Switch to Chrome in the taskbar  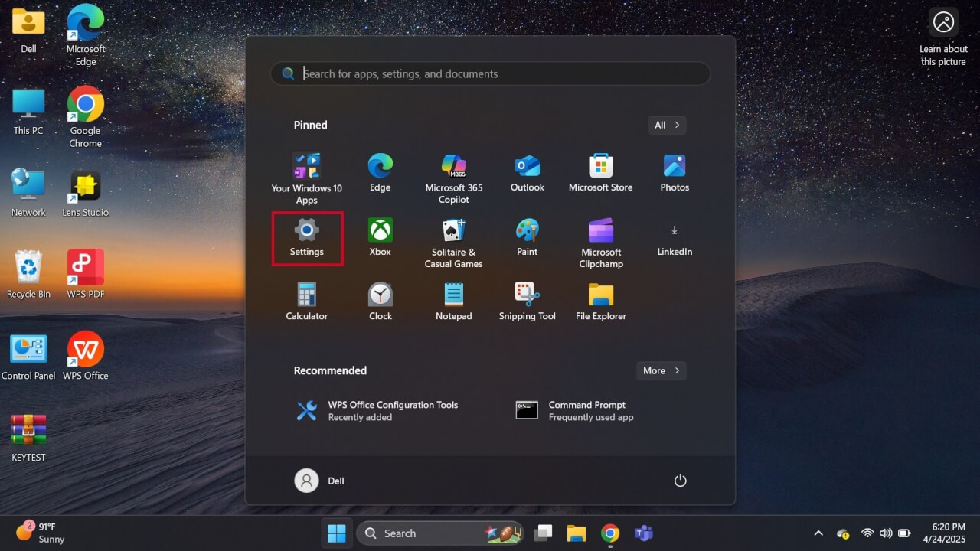click(610, 533)
